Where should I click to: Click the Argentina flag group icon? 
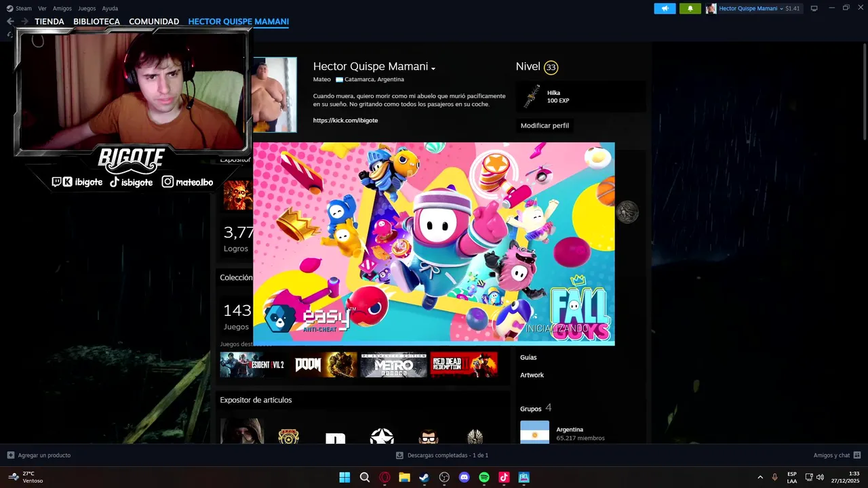[534, 432]
